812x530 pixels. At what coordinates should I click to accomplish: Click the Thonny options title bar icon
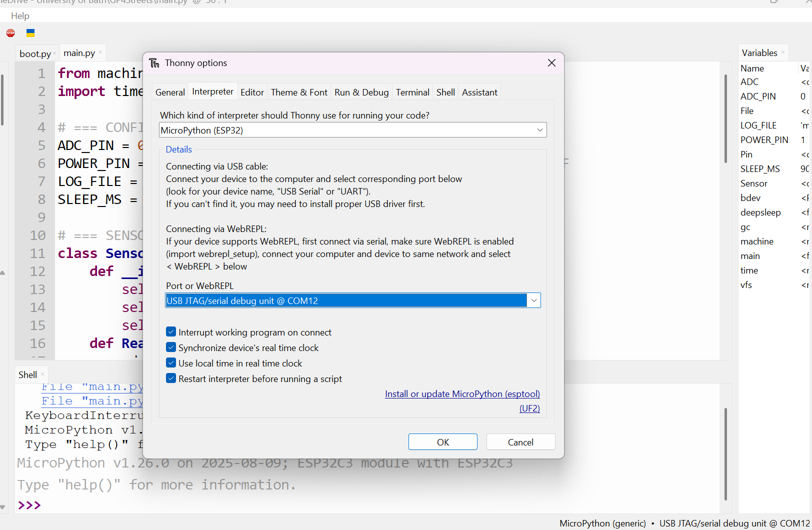[154, 63]
